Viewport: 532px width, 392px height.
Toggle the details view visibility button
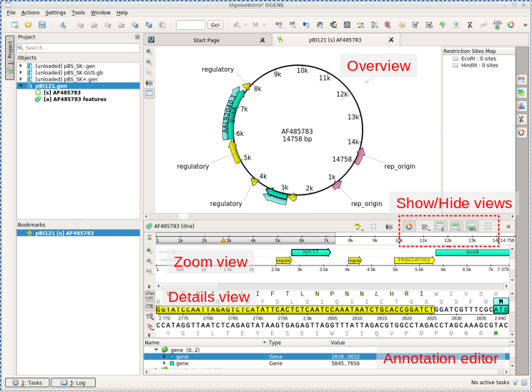[472, 227]
